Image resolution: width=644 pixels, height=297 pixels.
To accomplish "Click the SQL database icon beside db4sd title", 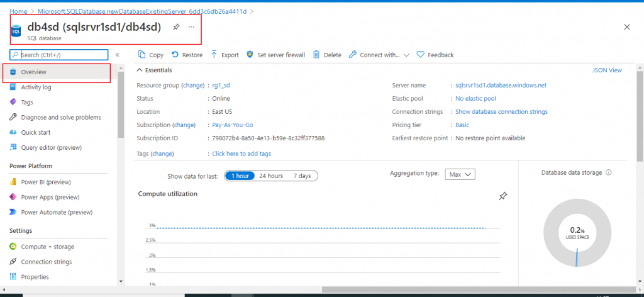I will click(16, 30).
